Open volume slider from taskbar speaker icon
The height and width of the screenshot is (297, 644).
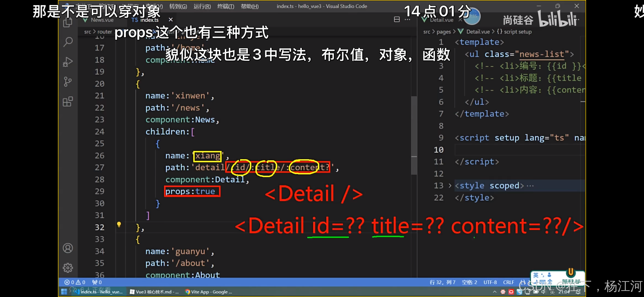point(543,292)
